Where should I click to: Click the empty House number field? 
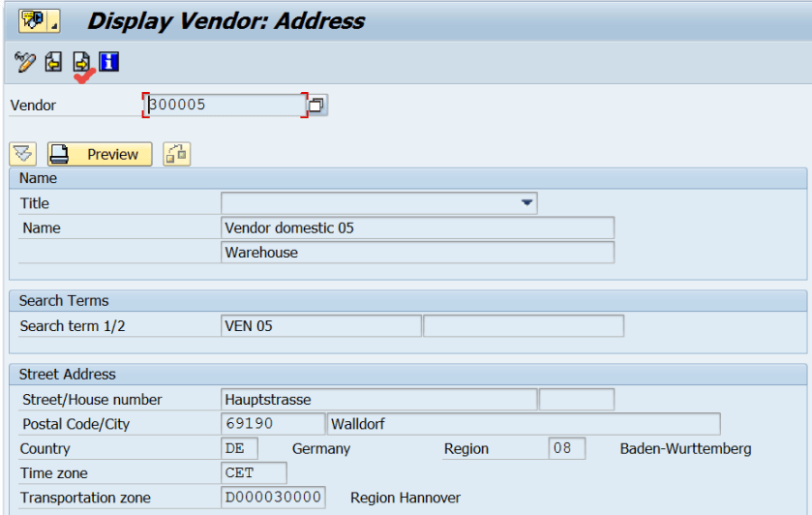pos(577,400)
